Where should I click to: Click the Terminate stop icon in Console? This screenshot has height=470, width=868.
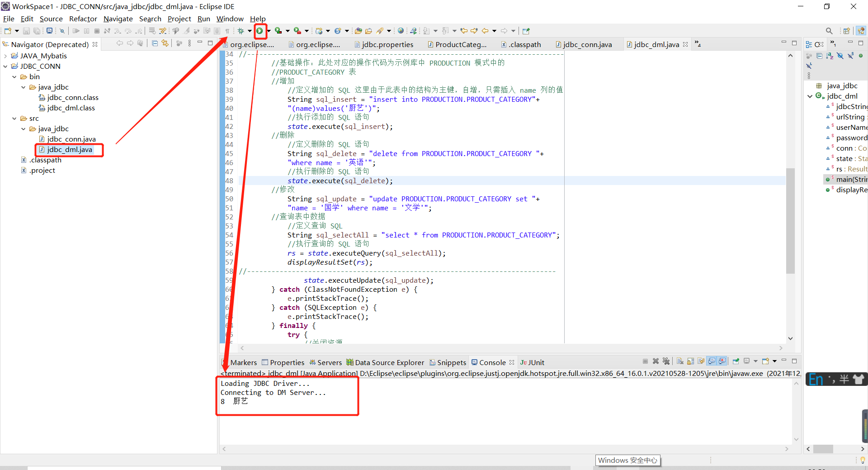645,361
